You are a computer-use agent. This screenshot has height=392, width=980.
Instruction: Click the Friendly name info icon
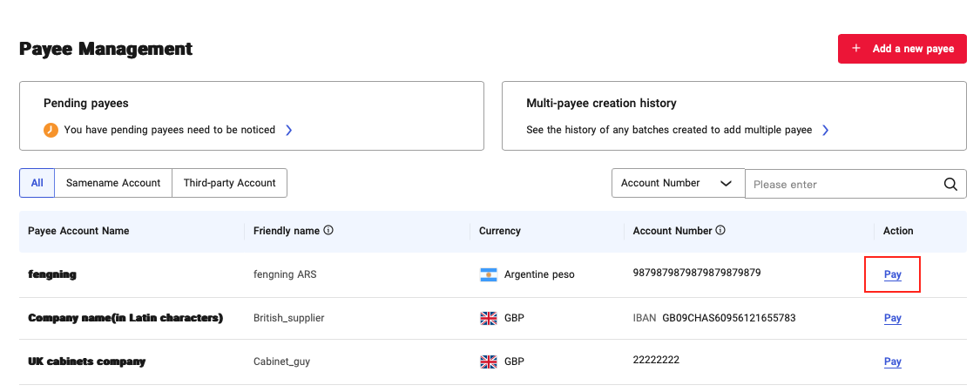[328, 231]
